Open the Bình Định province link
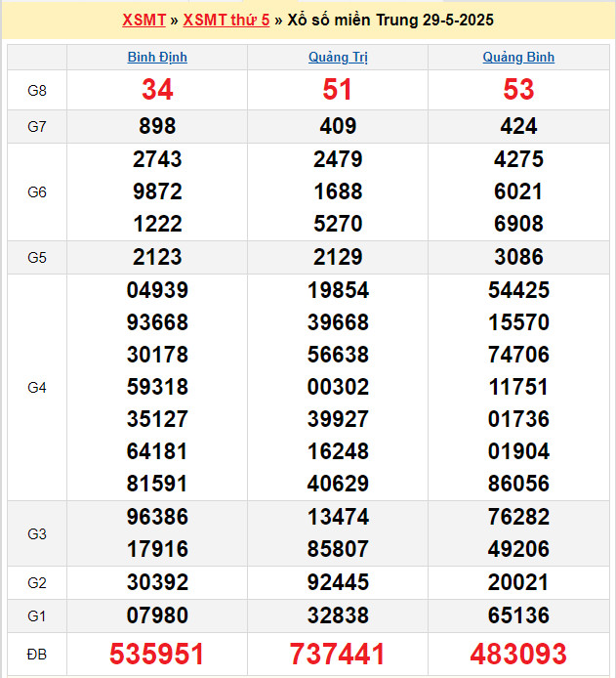Screen dimensions: 616x678 pos(157,57)
